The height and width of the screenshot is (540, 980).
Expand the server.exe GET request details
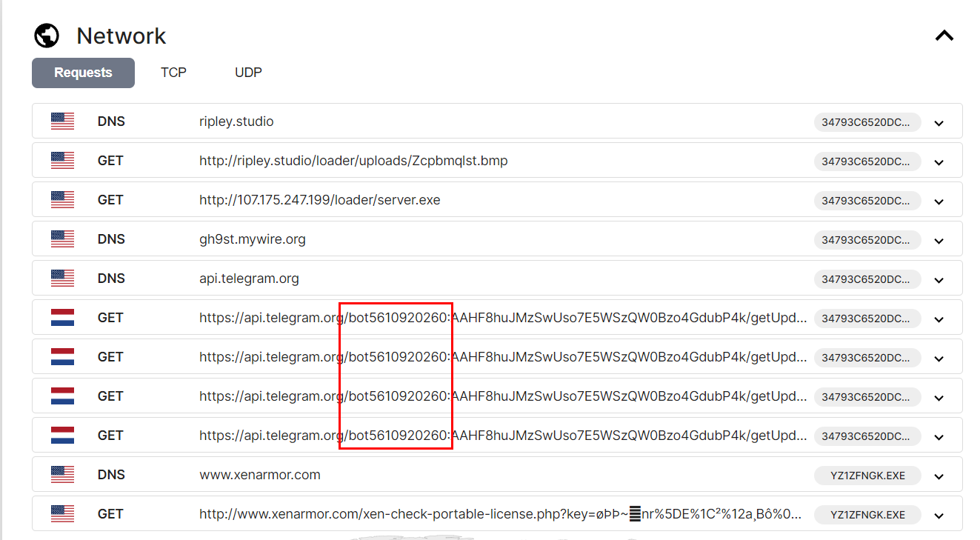click(939, 201)
